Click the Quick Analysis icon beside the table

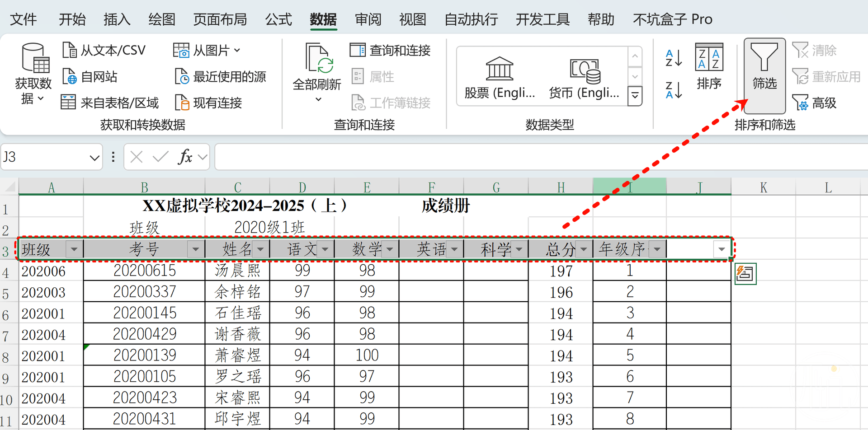coord(745,274)
